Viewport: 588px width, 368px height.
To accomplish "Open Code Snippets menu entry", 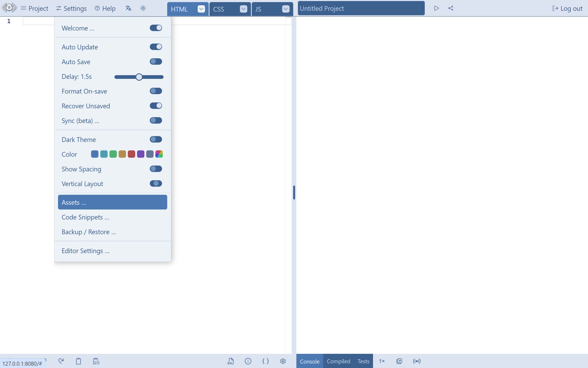I will (x=85, y=217).
